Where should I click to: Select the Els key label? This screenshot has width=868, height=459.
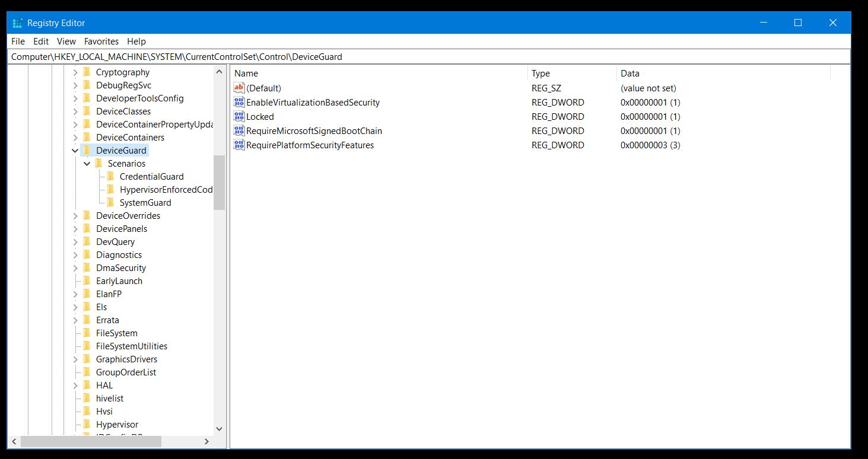[x=101, y=307]
